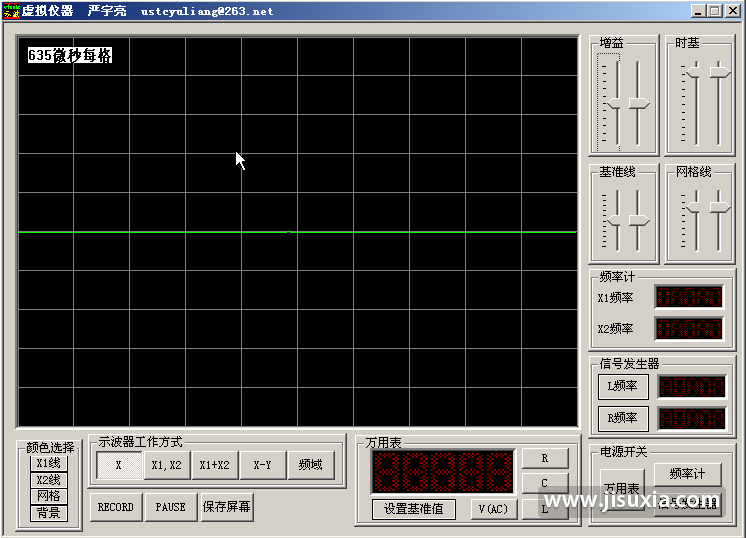Click 保存屏幕 to save the screen
This screenshot has width=746, height=538.
click(x=227, y=507)
